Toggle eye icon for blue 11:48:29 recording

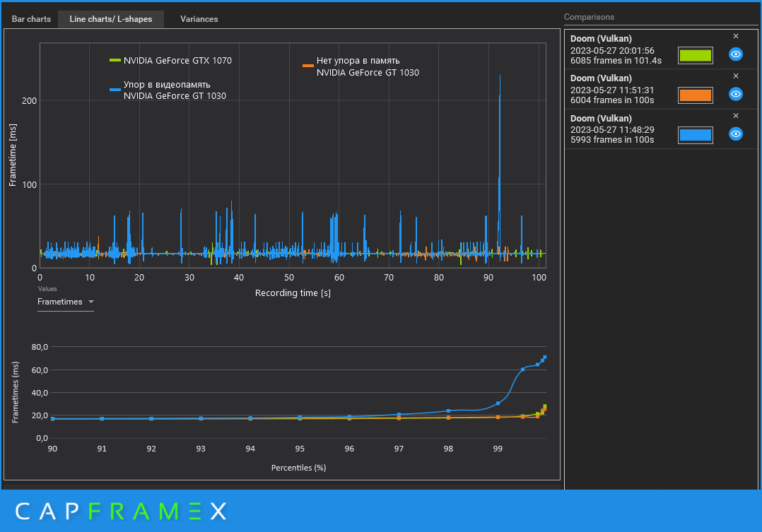735,134
